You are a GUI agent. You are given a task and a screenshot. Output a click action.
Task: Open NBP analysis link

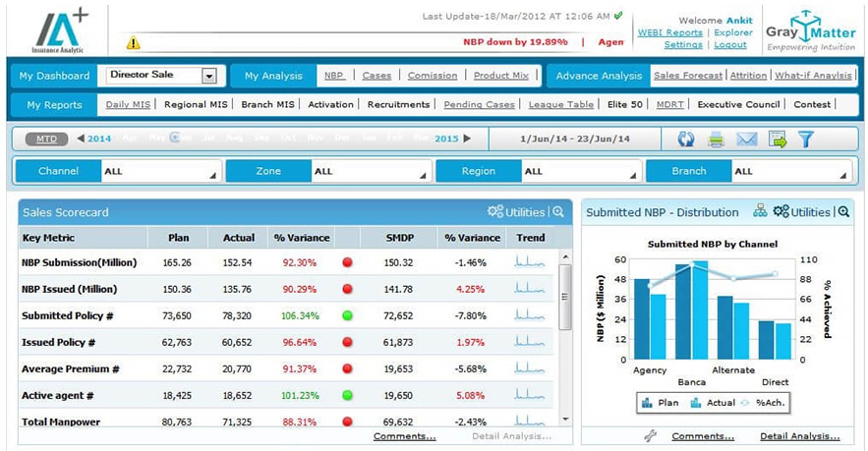click(334, 76)
